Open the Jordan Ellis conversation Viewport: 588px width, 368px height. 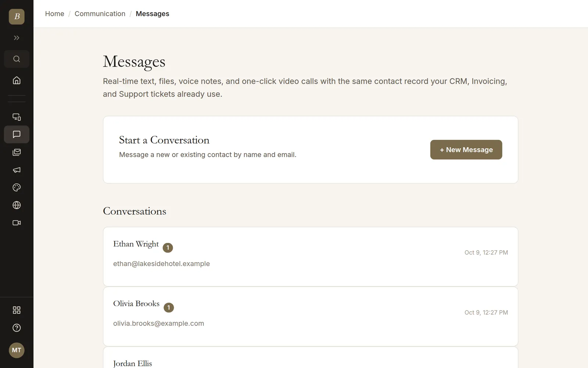(x=311, y=358)
